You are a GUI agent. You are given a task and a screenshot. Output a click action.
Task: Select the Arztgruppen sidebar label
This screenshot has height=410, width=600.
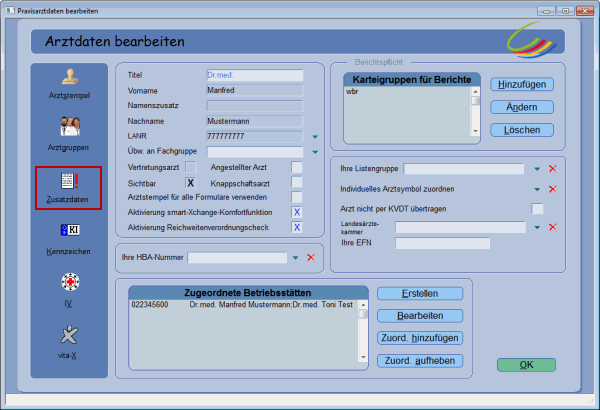[x=68, y=147]
